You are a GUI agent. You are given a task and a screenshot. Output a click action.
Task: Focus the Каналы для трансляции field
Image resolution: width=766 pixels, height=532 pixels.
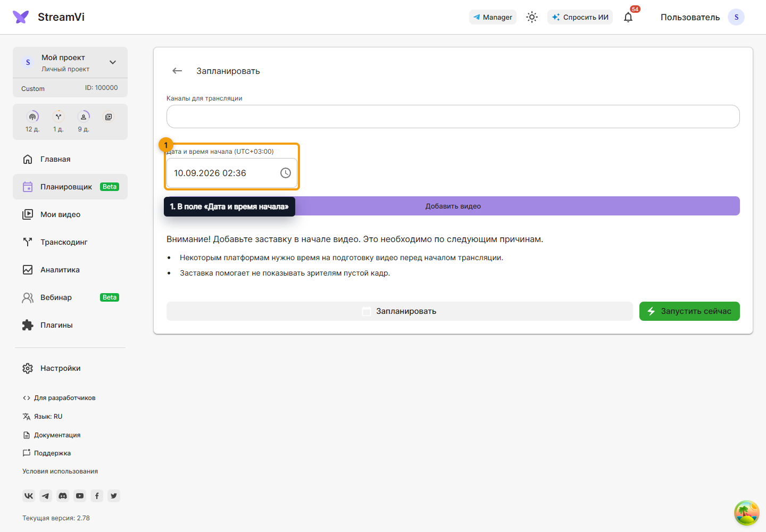(x=453, y=117)
